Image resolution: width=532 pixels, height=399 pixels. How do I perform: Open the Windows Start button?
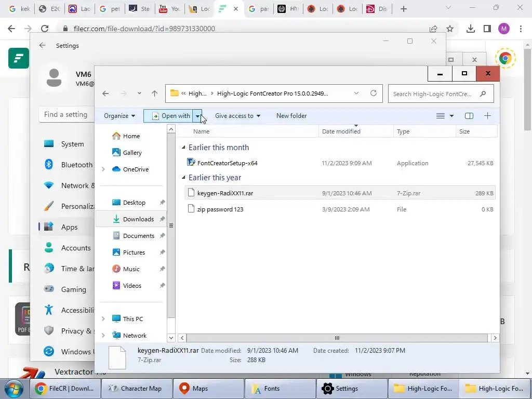[14, 389]
